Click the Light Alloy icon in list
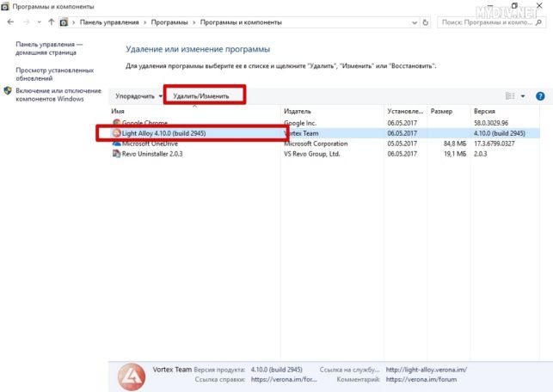 pos(116,133)
